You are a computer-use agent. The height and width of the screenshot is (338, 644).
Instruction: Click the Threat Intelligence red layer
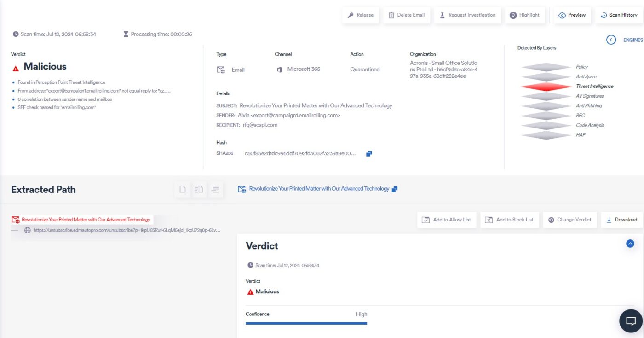coord(546,87)
